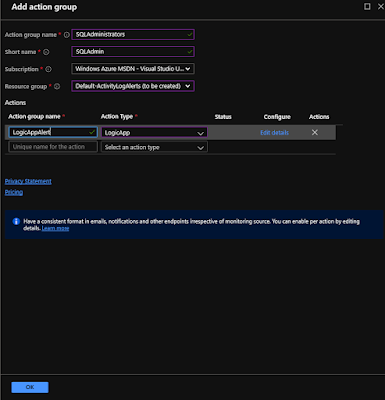Open the Select an action type dropdown

click(x=154, y=147)
